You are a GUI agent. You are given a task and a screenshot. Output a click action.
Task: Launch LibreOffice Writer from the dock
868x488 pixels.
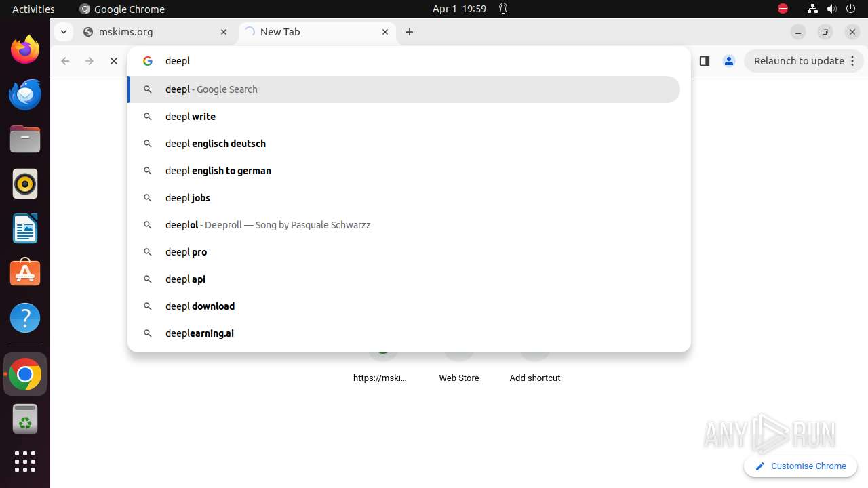point(25,228)
